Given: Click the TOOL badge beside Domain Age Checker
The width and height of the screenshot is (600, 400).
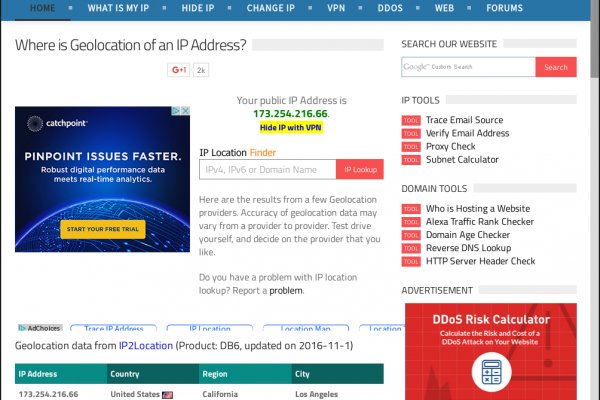Looking at the screenshot, I should point(410,235).
